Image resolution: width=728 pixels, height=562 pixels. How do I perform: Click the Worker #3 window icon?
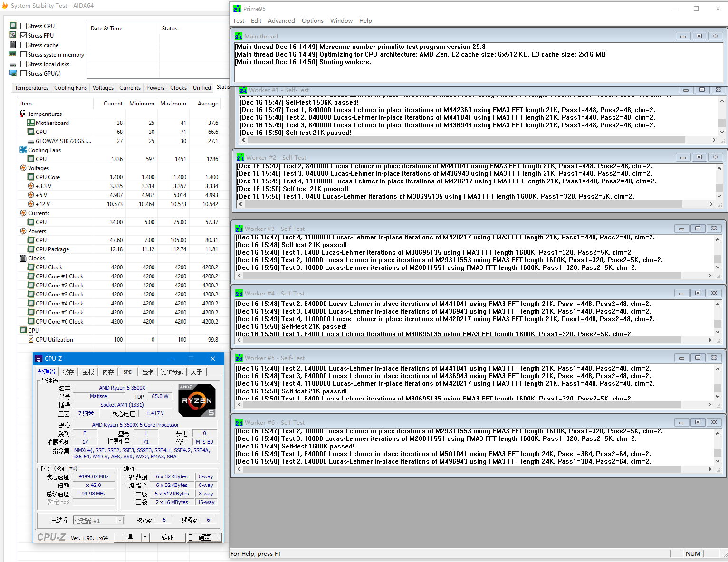coord(239,229)
